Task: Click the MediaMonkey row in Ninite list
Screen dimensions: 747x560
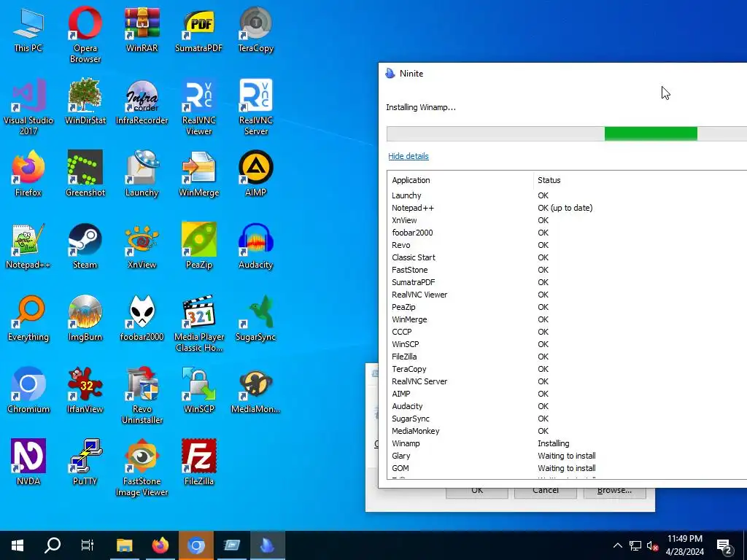Action: (567, 431)
